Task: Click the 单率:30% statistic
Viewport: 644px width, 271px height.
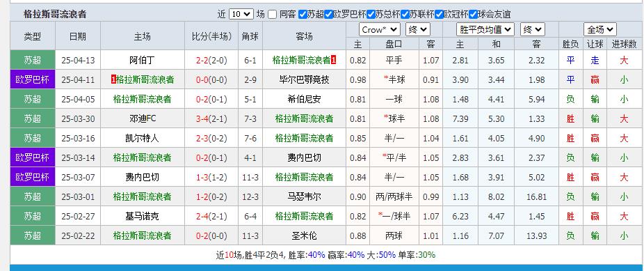Action: click(x=416, y=255)
